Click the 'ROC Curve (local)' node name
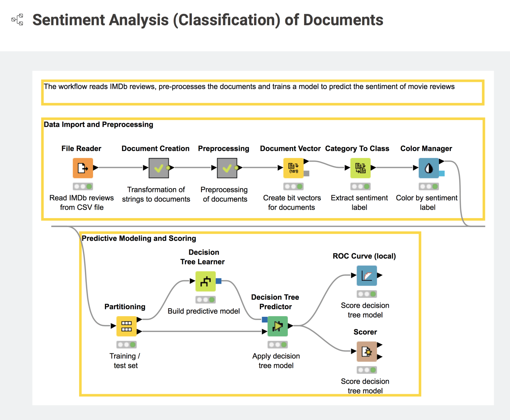 coord(364,256)
